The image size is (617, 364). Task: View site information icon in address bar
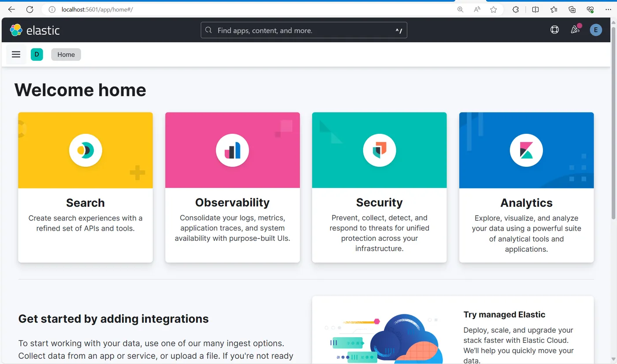[52, 9]
